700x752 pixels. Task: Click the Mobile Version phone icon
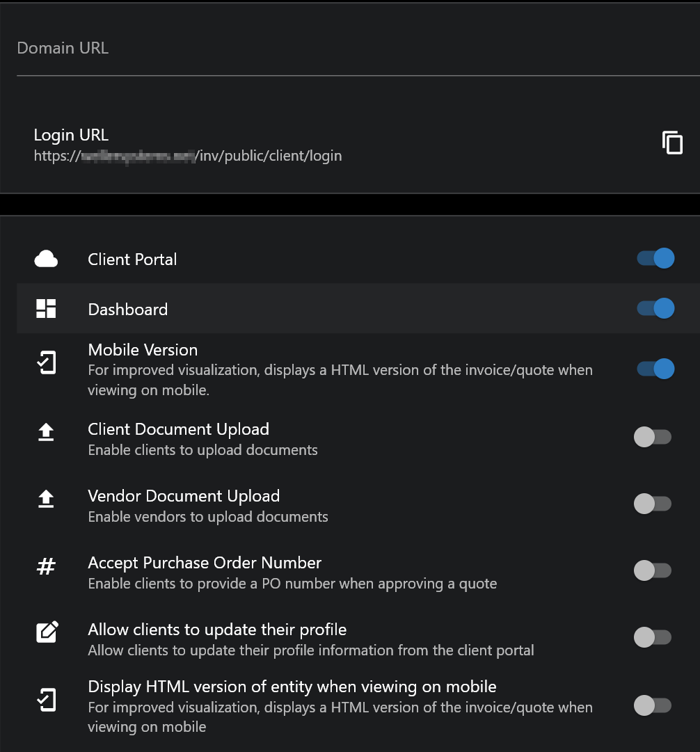[46, 363]
